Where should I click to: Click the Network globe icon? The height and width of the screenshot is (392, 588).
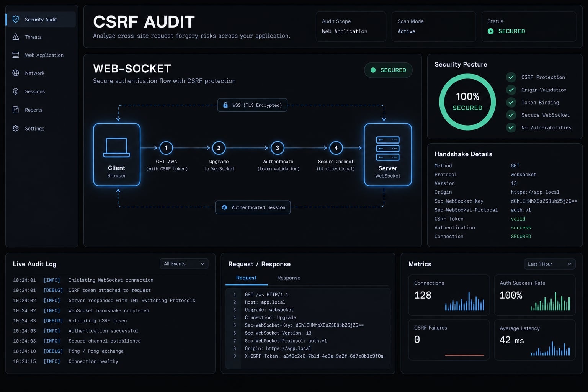[x=16, y=73]
